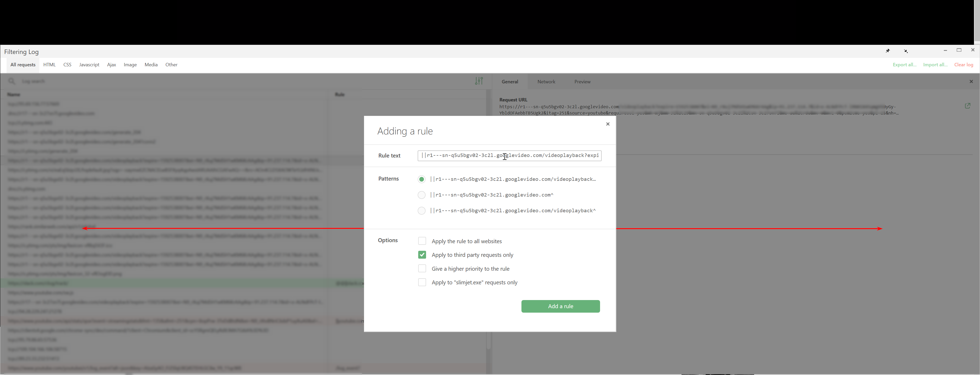Switch to the Other tab
The image size is (980, 375).
[172, 65]
